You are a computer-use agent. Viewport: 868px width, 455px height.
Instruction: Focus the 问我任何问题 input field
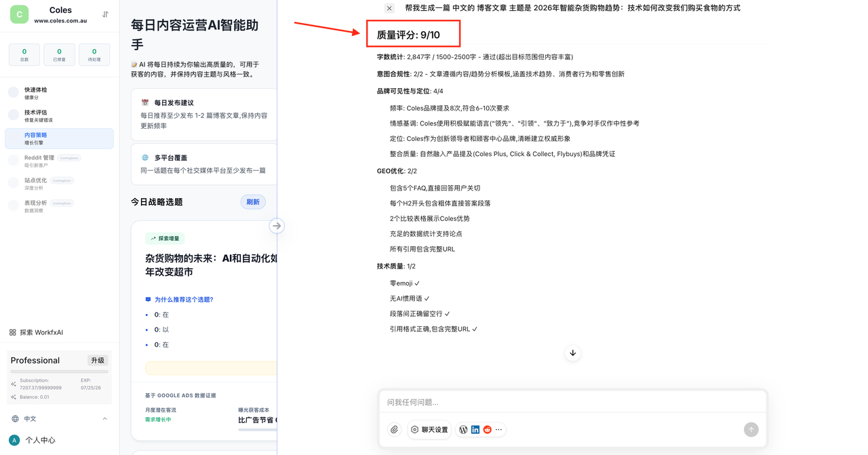pos(572,402)
